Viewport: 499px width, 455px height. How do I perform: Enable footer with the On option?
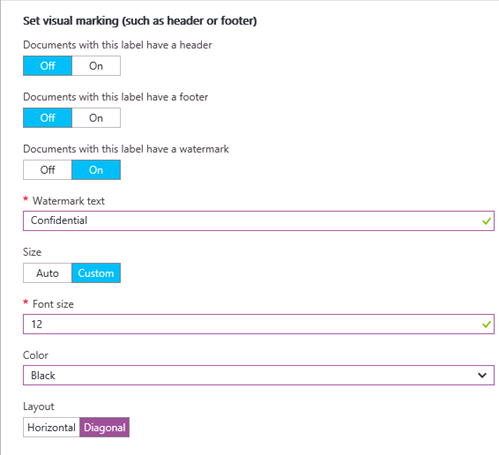(x=96, y=118)
